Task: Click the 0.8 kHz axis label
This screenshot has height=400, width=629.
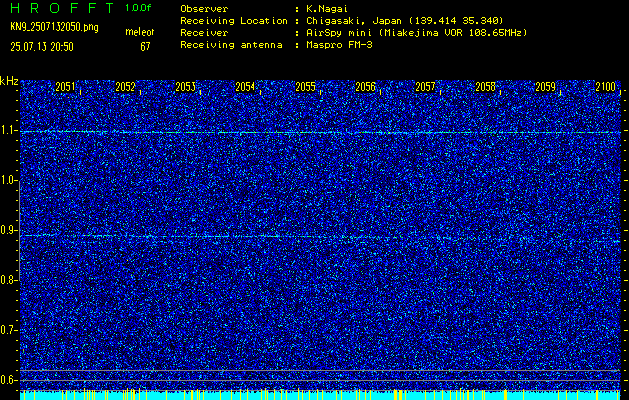Action: tap(8, 280)
